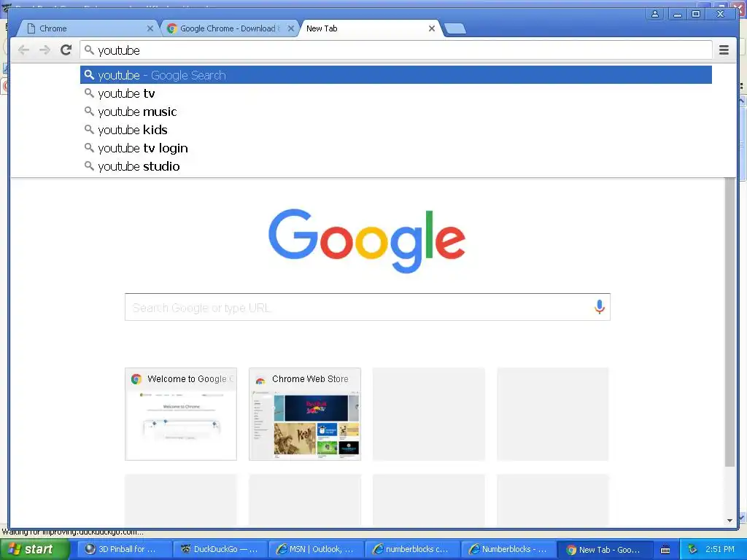
Task: Click the page's vertical scrollbar thumb
Action: [x=729, y=322]
